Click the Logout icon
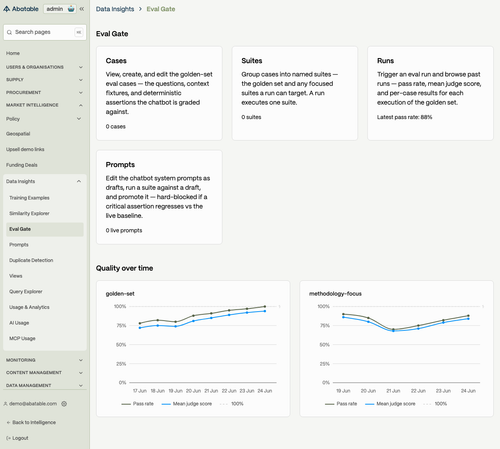The height and width of the screenshot is (449, 500). (x=8, y=438)
